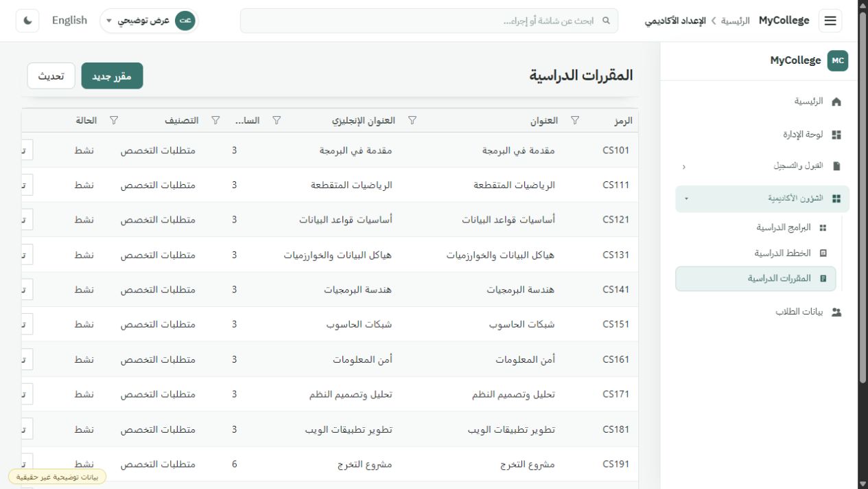Select the CS121 code cell
Image resolution: width=868 pixels, height=489 pixels.
(616, 220)
